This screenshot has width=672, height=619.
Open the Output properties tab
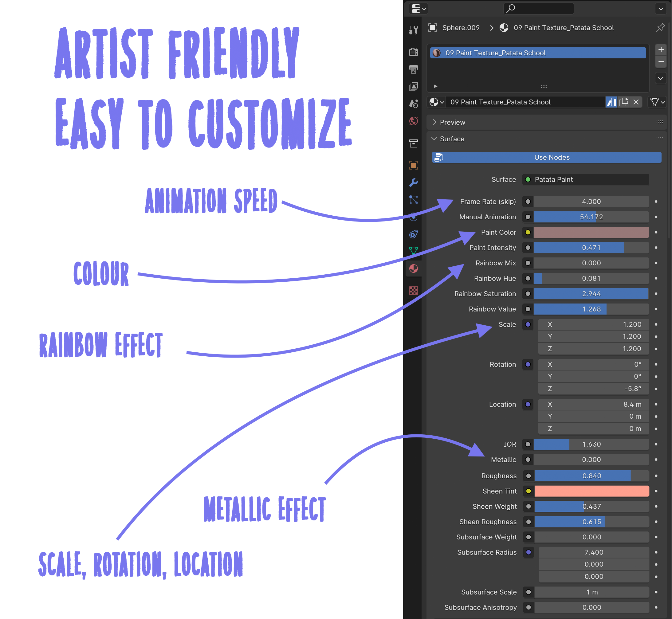(x=413, y=69)
